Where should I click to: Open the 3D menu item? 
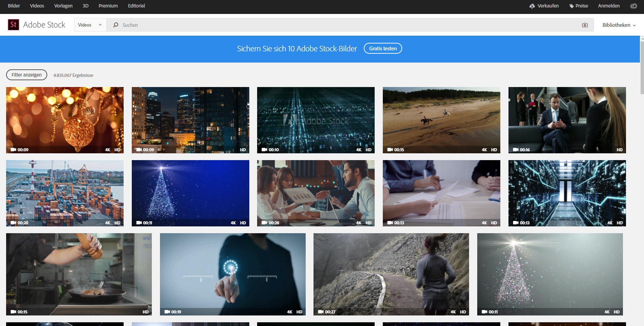86,6
